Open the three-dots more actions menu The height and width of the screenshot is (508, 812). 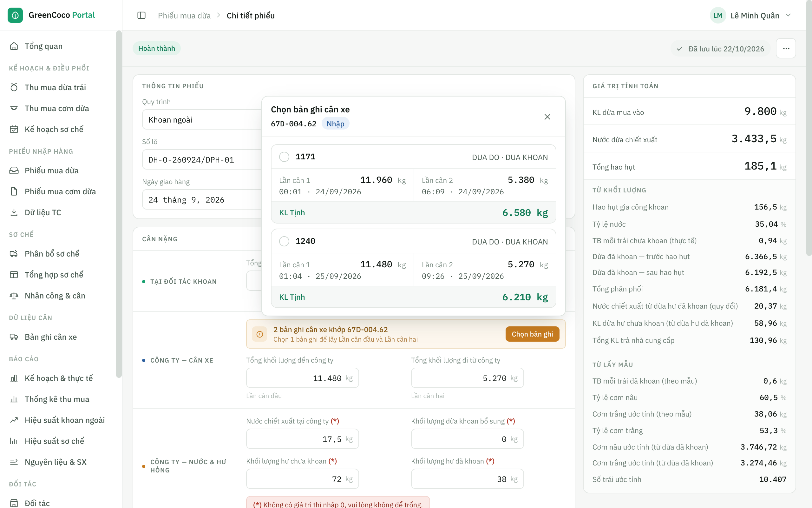pos(786,48)
